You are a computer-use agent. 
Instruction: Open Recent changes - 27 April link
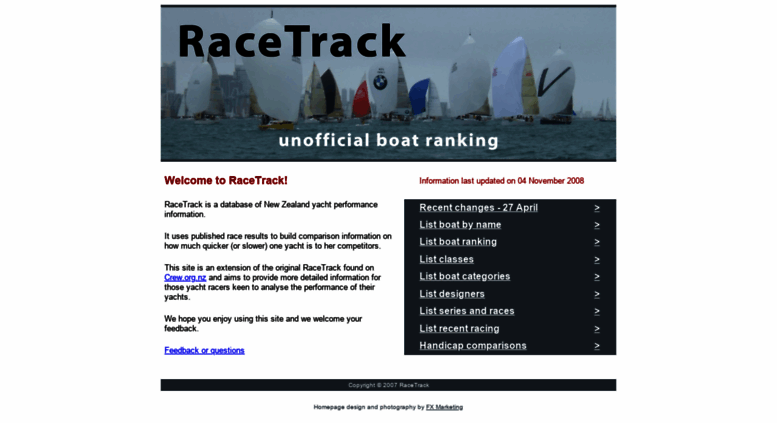pyautogui.click(x=478, y=208)
